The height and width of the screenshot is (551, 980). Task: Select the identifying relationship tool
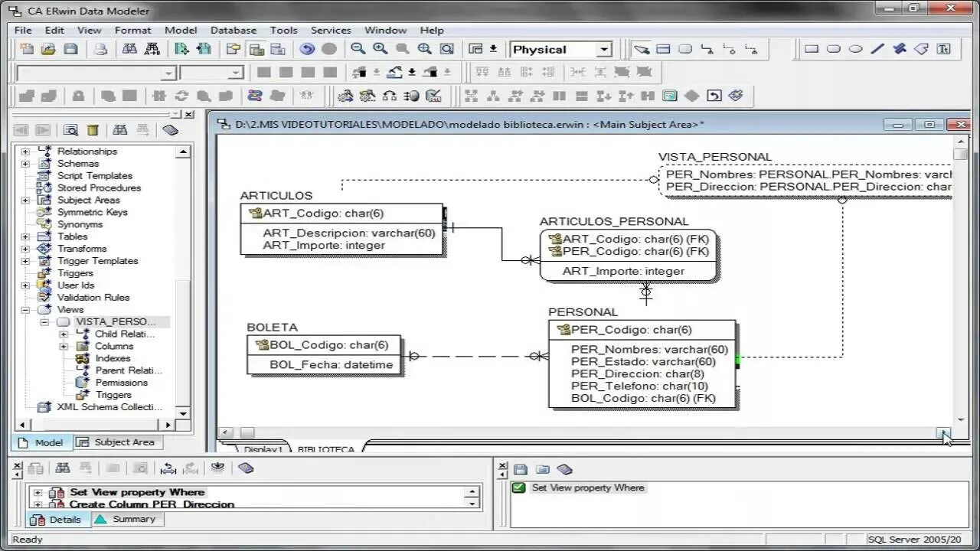706,48
